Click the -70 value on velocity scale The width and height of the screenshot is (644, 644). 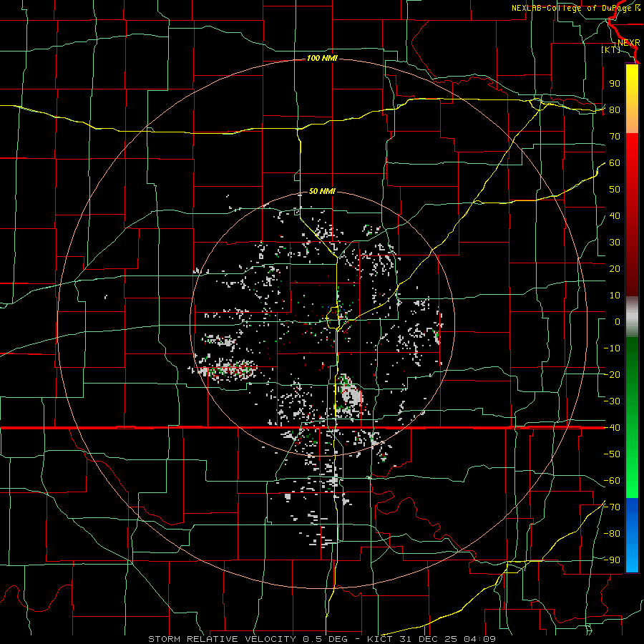(x=612, y=507)
